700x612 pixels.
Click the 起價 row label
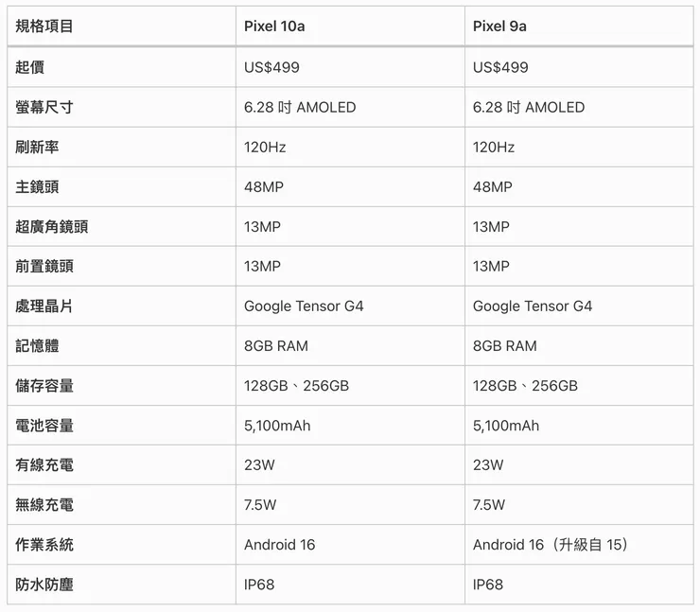point(30,67)
